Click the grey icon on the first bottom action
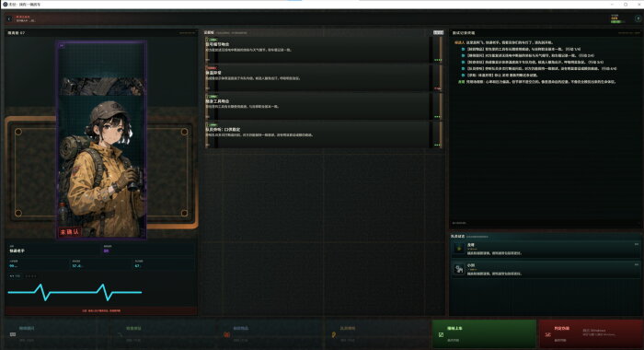Screen dimensions: 644x350 (13, 334)
